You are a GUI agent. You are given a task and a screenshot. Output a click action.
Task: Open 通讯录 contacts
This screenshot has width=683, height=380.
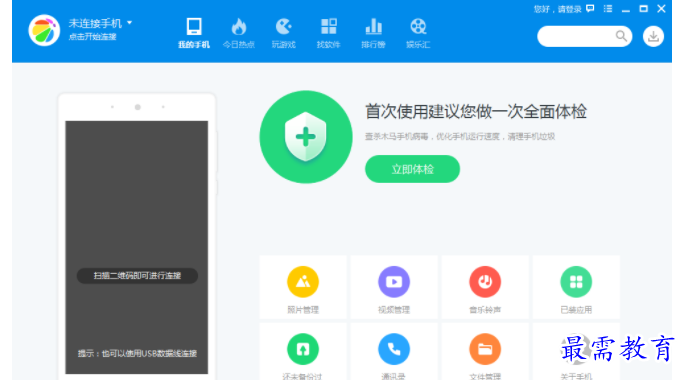click(394, 352)
